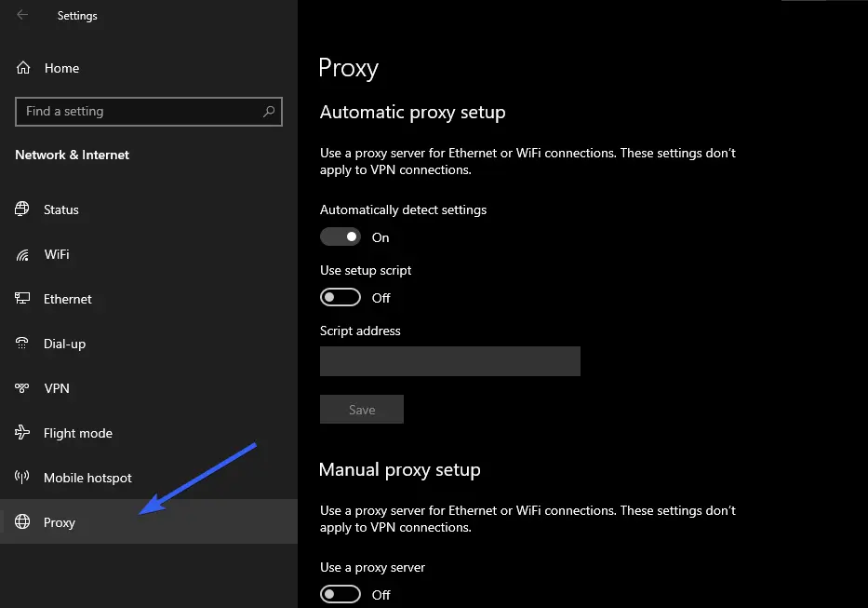This screenshot has width=868, height=608.
Task: Select the Dial-up phone icon
Action: click(20, 344)
